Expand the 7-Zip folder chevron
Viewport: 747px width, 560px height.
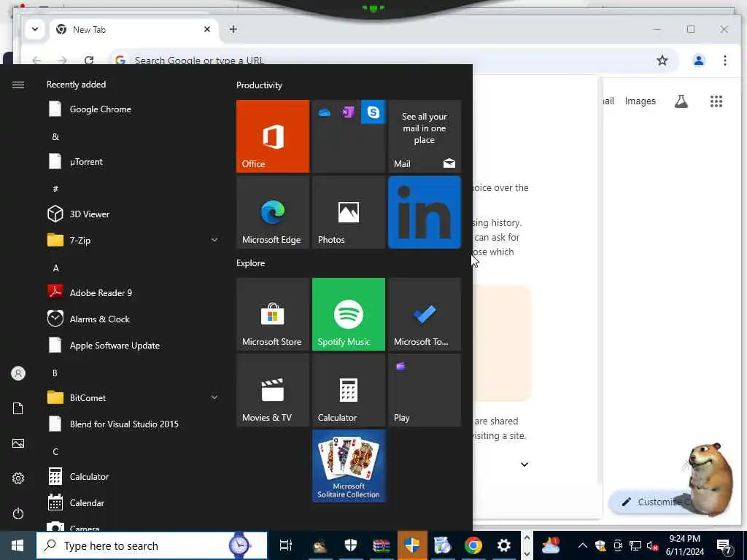click(214, 240)
